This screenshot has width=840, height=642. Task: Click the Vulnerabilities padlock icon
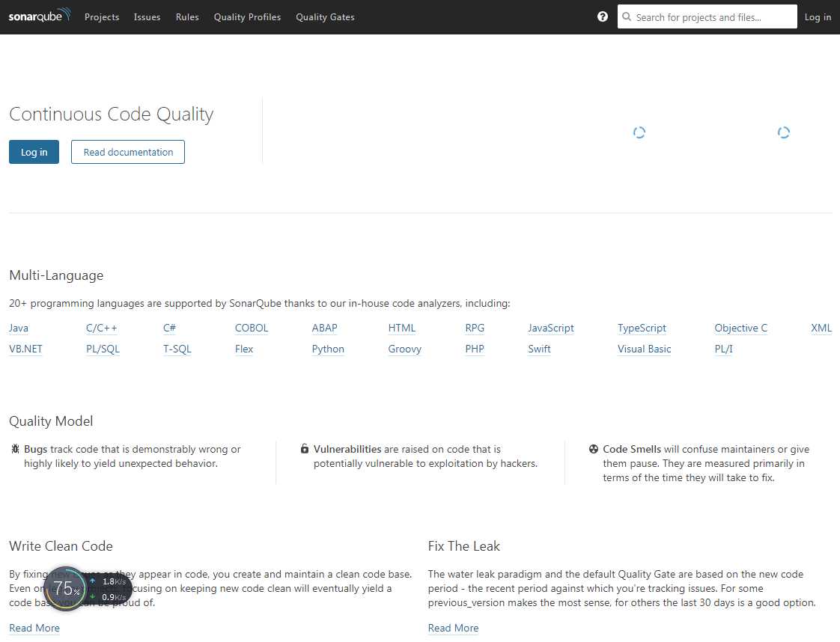point(304,449)
